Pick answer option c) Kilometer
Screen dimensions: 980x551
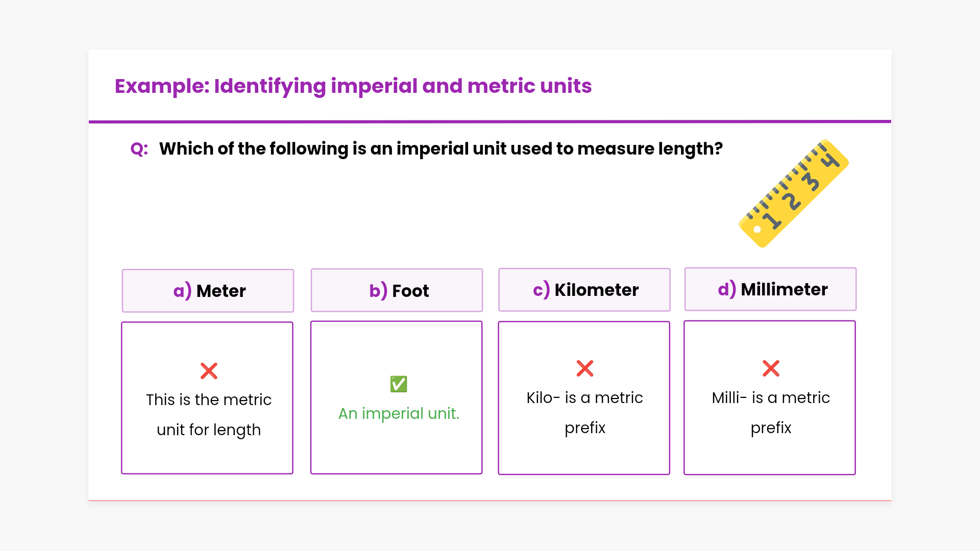[584, 290]
